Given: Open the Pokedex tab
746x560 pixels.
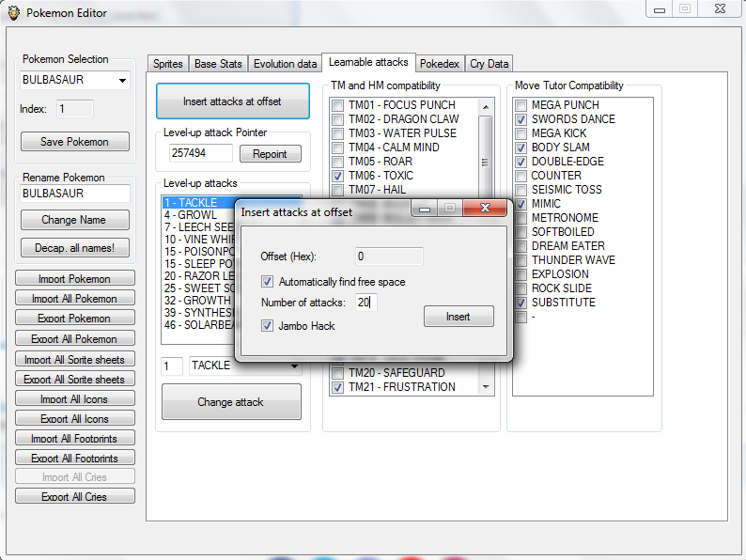Looking at the screenshot, I should coord(440,64).
